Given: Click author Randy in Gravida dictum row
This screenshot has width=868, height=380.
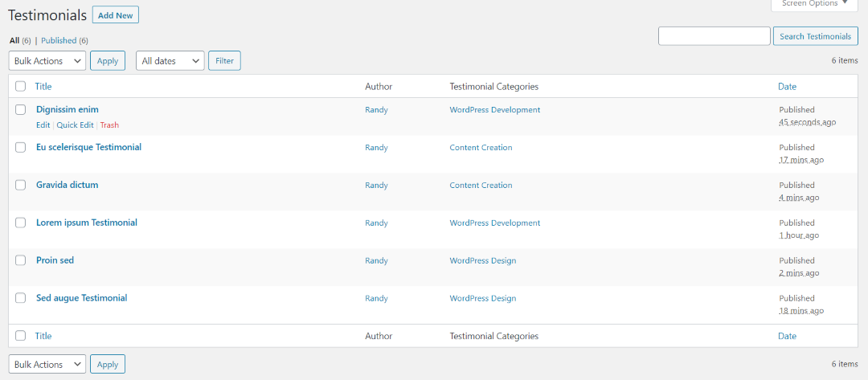Looking at the screenshot, I should pos(376,185).
